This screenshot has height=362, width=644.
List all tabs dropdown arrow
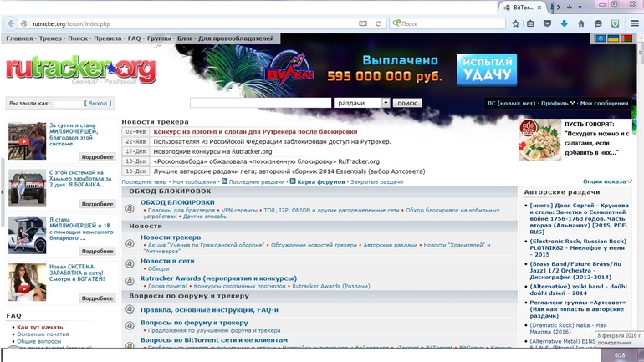tap(580, 7)
